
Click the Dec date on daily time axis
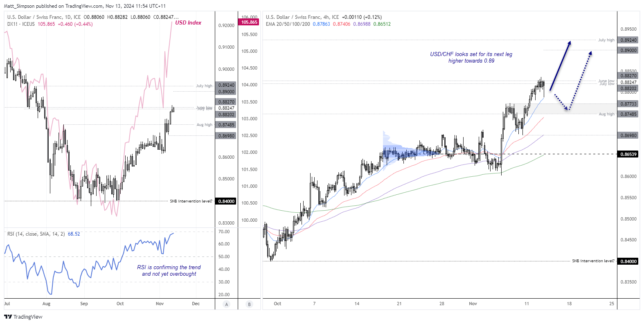(196, 304)
